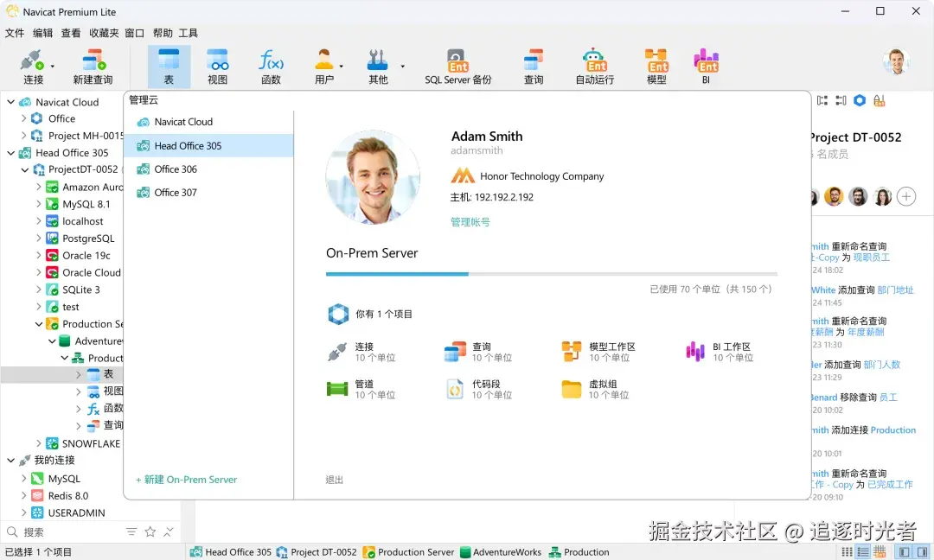Open the 视图 (Views) toolbar icon

pos(217,66)
